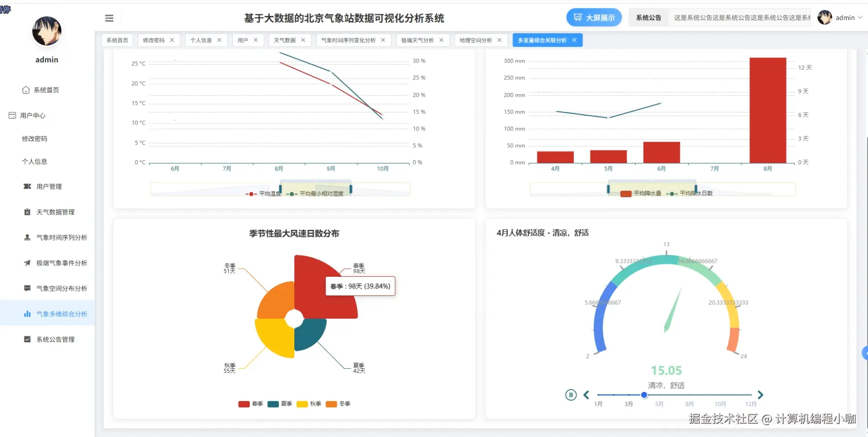The width and height of the screenshot is (868, 437).
Task: Click the sidebar admin profile picture
Action: (x=47, y=31)
